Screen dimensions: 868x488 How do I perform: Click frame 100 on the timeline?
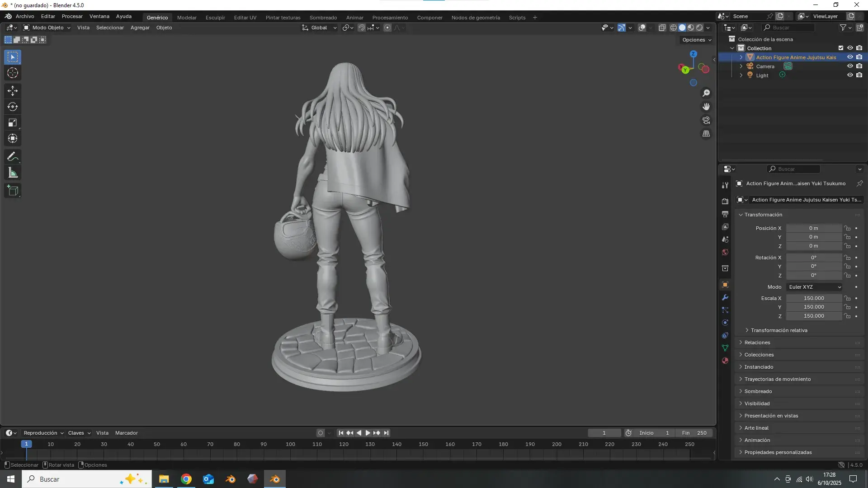[290, 445]
